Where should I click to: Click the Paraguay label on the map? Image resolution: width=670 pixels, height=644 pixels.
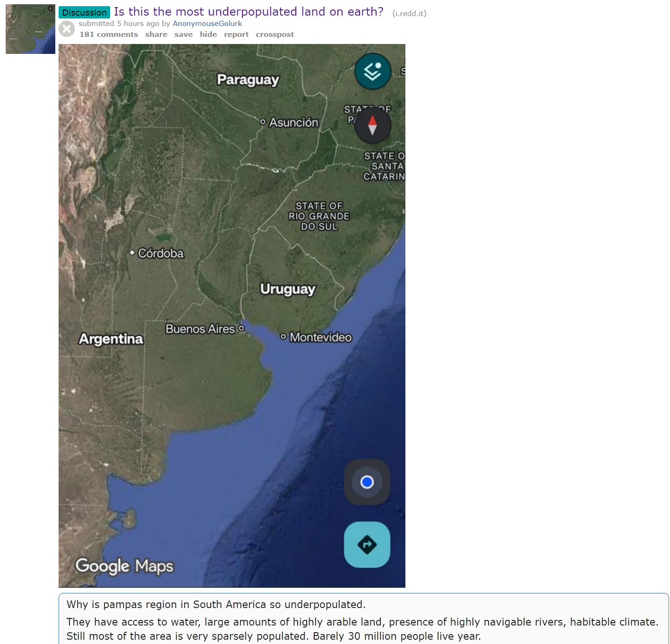(x=248, y=80)
